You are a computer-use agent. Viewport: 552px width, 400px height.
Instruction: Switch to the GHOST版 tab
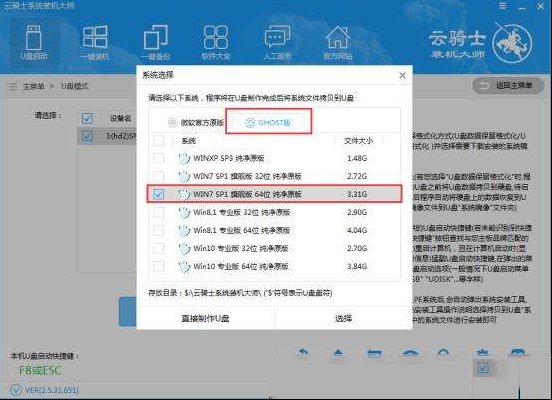(x=269, y=122)
